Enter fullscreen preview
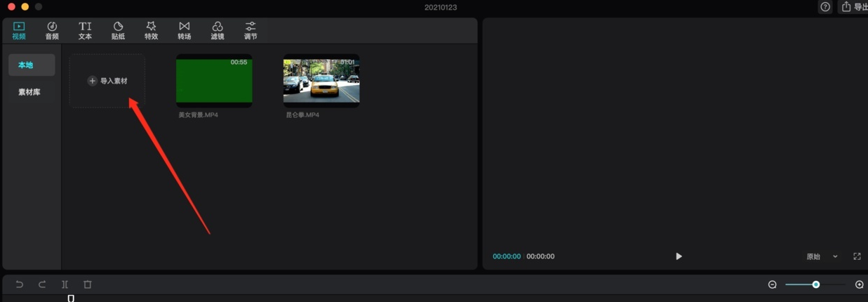 [857, 256]
